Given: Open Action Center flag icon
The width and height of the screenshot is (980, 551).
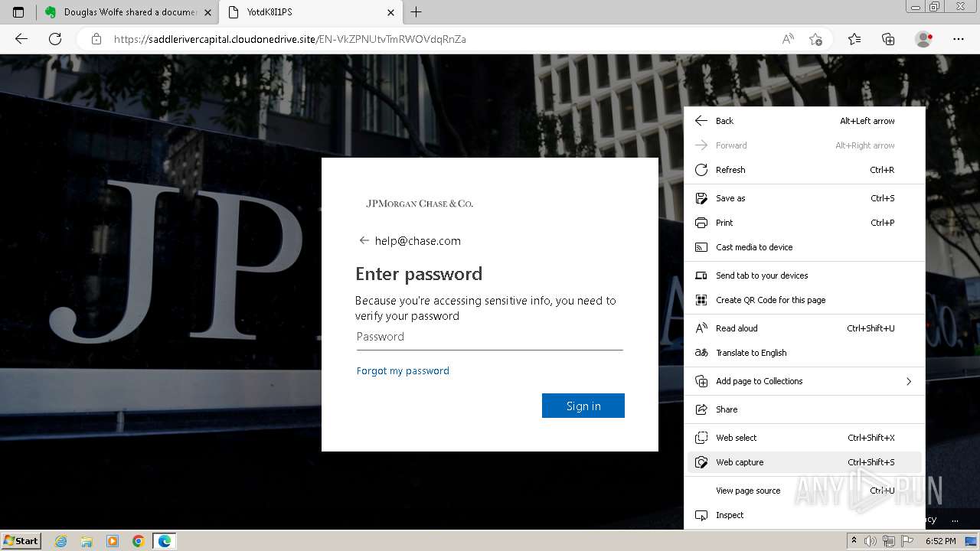Looking at the screenshot, I should pyautogui.click(x=907, y=541).
